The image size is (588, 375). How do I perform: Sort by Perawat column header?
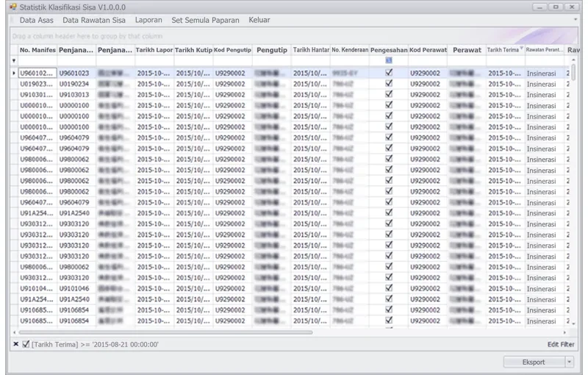(x=467, y=50)
